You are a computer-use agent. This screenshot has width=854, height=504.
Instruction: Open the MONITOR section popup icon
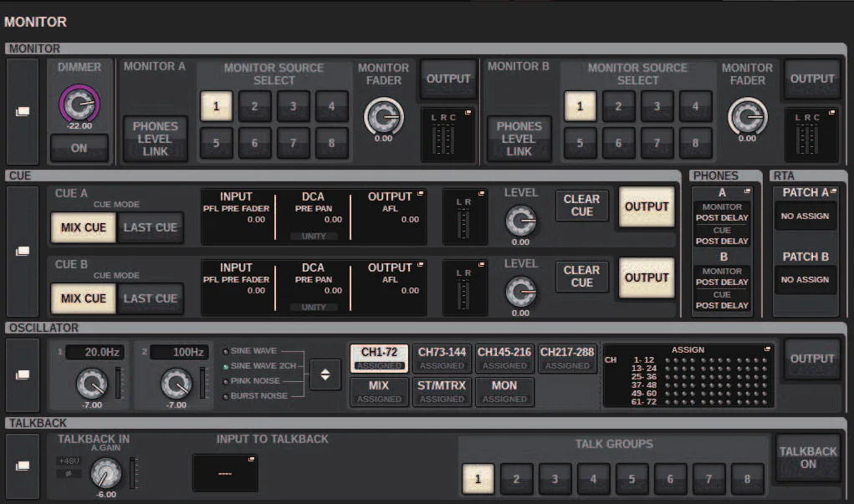[23, 111]
